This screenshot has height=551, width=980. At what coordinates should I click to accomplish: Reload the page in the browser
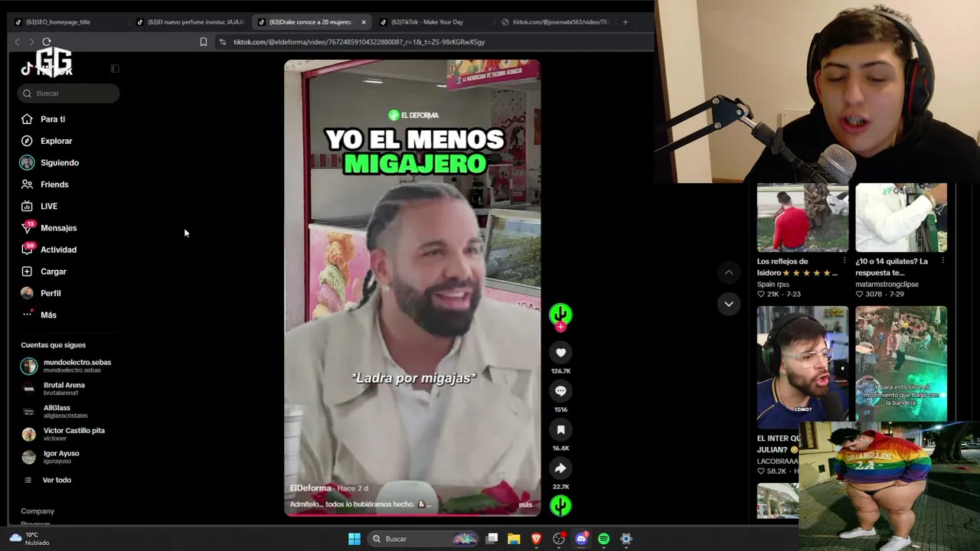click(47, 42)
